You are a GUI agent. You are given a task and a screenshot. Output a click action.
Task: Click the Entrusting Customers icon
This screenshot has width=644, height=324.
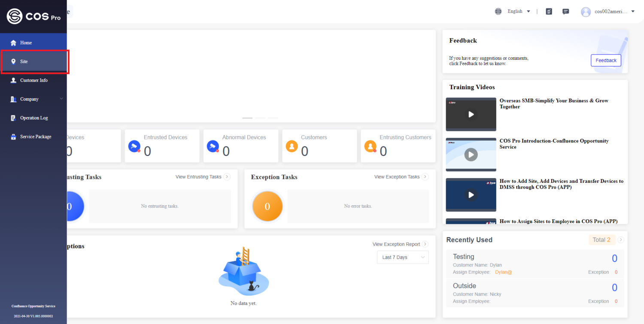click(x=370, y=146)
